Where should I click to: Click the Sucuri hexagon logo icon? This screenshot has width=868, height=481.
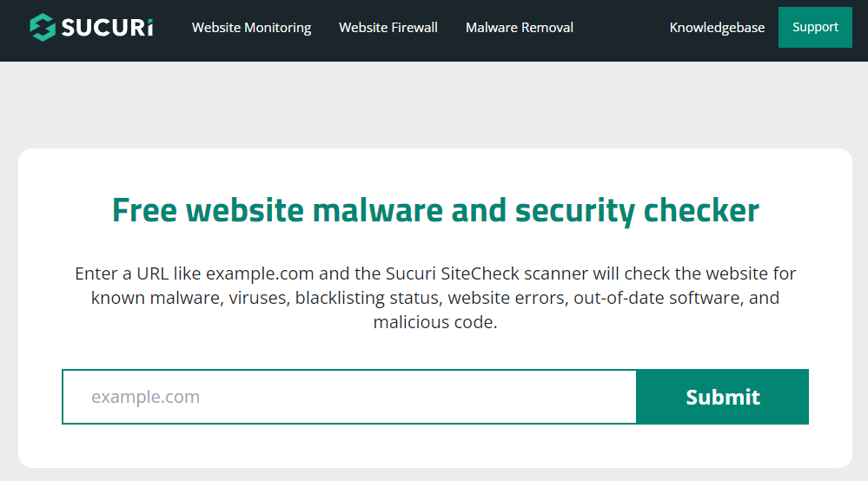[43, 27]
